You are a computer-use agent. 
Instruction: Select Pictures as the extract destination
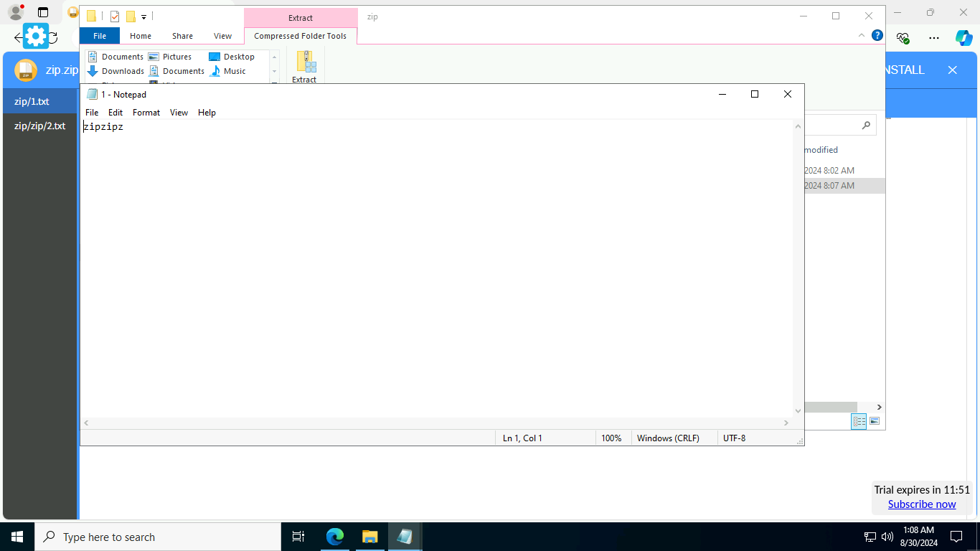[x=176, y=56]
